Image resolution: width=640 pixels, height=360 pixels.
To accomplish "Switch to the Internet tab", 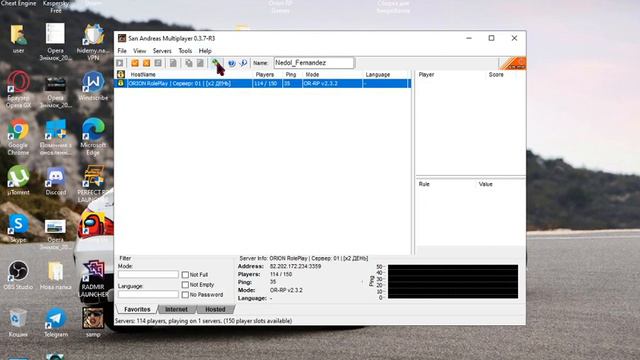I will (x=176, y=309).
